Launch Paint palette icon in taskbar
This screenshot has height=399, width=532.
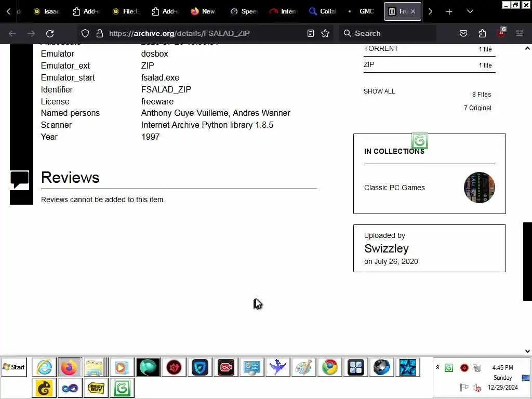click(x=303, y=367)
